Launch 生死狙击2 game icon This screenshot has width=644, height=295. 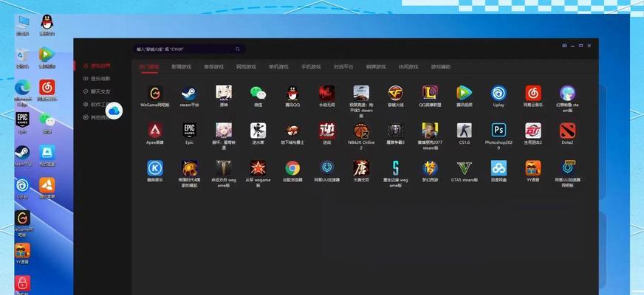(533, 131)
